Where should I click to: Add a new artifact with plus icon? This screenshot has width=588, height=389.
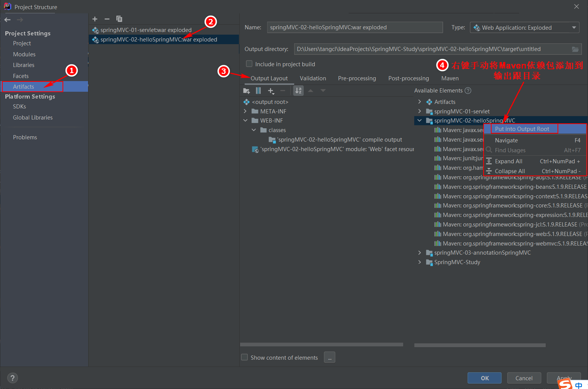pos(95,19)
